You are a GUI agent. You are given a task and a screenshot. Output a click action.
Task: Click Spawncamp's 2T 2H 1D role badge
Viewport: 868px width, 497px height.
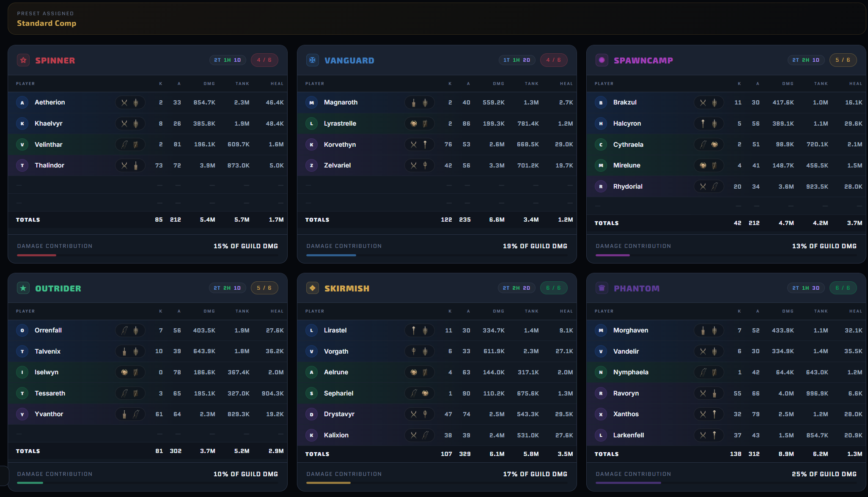[x=806, y=60]
